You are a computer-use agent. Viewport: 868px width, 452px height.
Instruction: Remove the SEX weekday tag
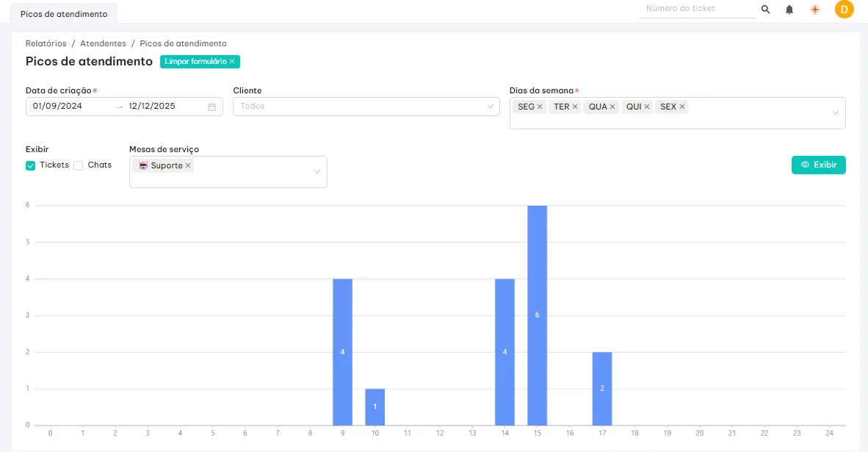(682, 107)
